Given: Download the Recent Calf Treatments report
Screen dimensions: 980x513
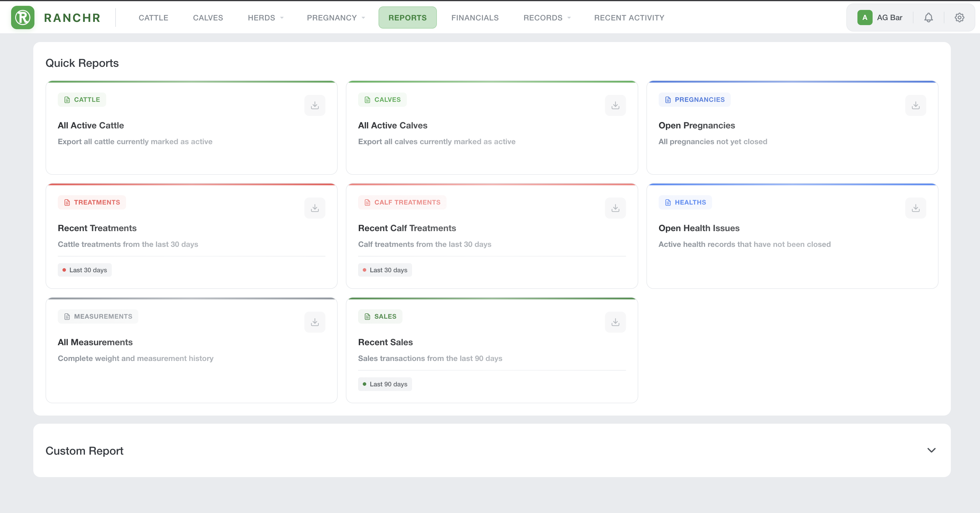Looking at the screenshot, I should 615,208.
